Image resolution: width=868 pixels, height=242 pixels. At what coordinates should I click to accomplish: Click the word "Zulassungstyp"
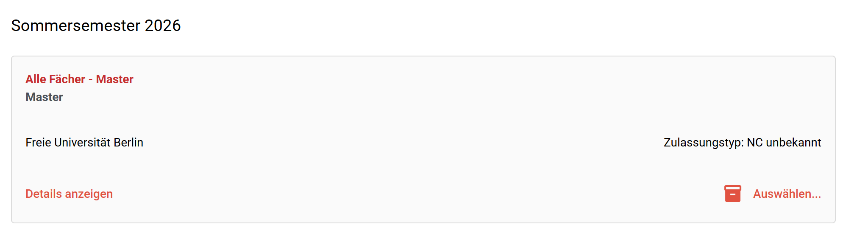coord(702,143)
